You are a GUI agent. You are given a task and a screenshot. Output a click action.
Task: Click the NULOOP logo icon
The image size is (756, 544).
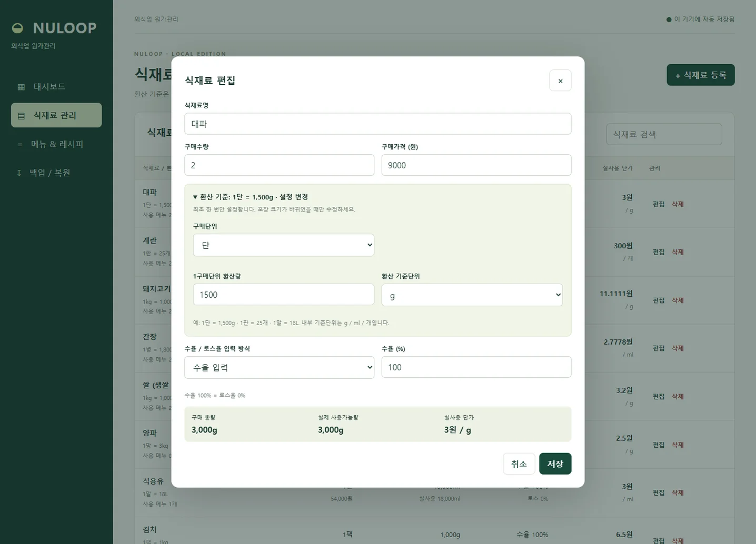17,28
